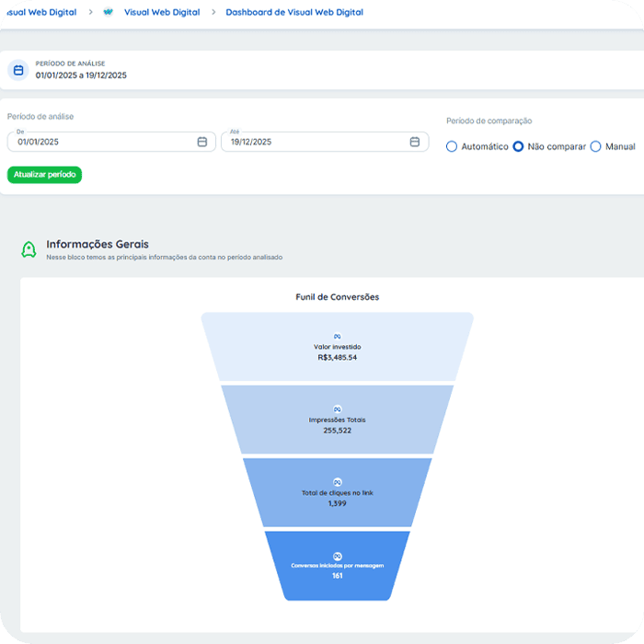Open Dashboard de Visual Web Digital breadcrumb
Image resolution: width=644 pixels, height=644 pixels.
(x=294, y=12)
